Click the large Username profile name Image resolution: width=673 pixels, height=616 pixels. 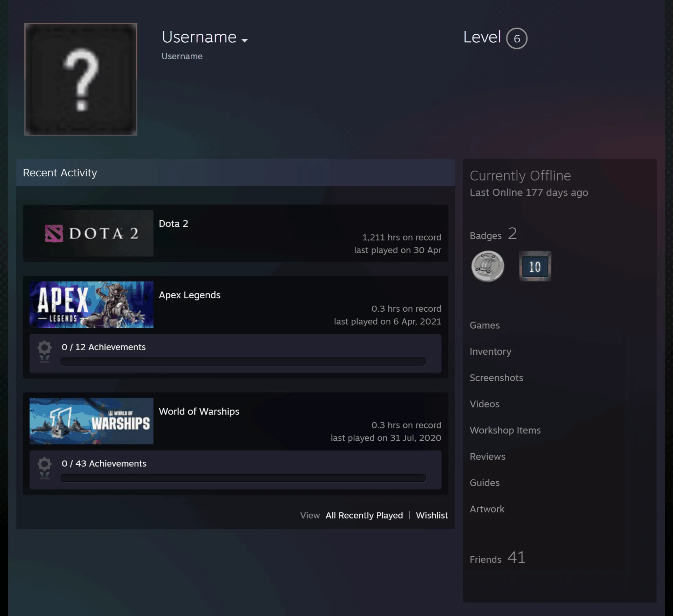[x=199, y=37]
